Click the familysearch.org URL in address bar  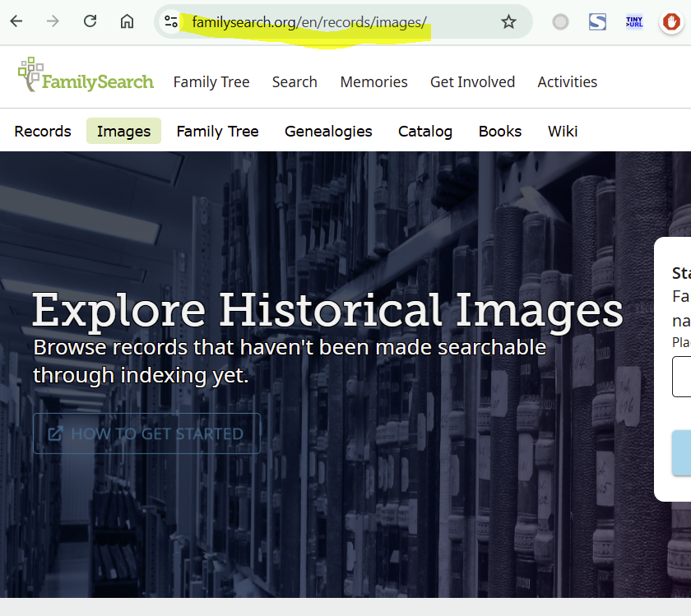309,22
